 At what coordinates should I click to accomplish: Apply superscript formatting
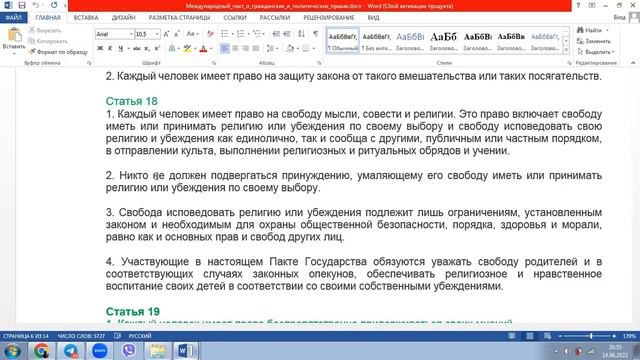tap(157, 48)
